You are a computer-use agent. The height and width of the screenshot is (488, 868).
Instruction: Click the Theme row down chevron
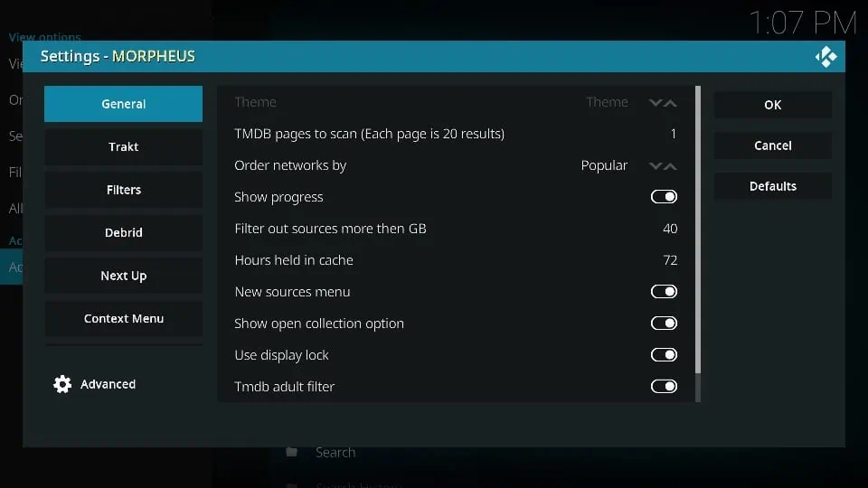click(656, 103)
